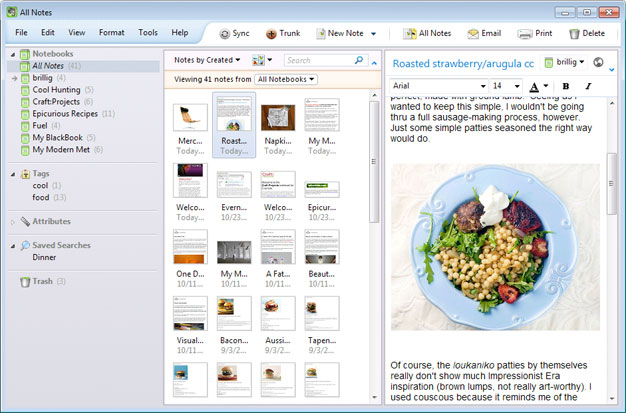Create a new note with New Note
Image resolution: width=626 pixels, height=413 pixels.
click(x=341, y=33)
